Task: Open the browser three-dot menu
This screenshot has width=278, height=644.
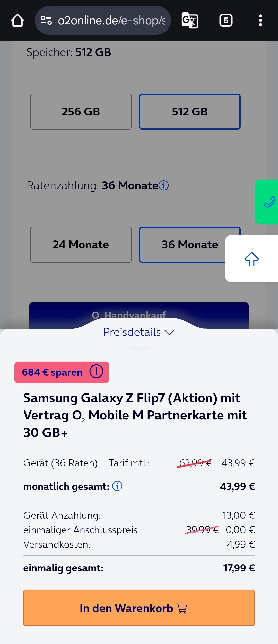Action: pos(260,20)
